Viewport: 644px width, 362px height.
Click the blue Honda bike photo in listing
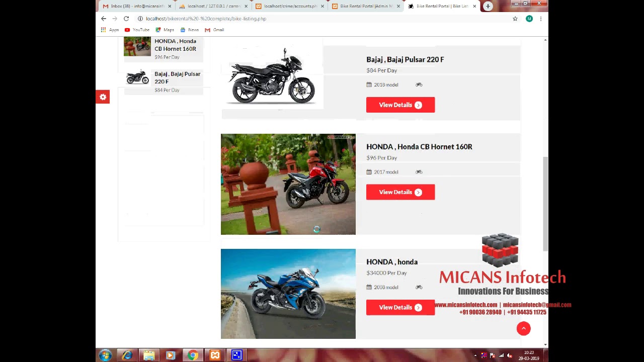click(x=288, y=294)
